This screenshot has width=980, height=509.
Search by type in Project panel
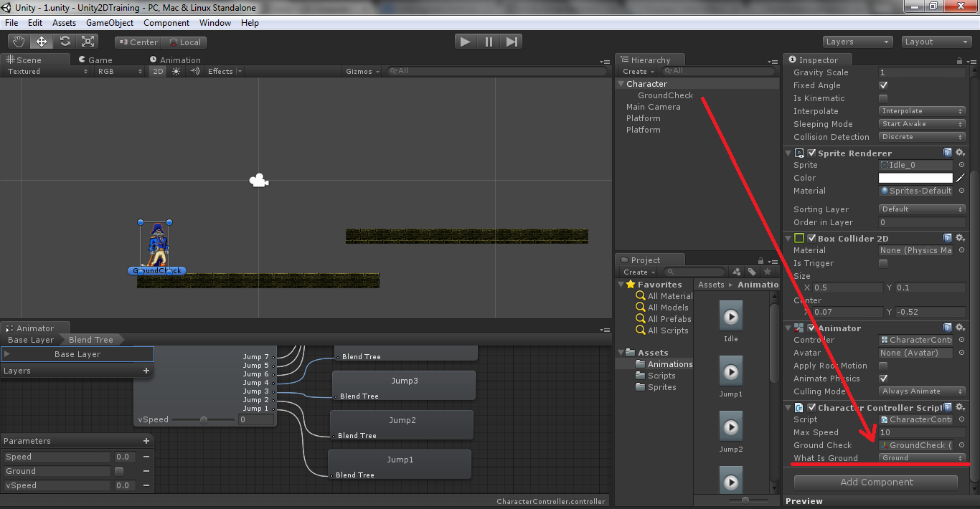pos(736,272)
